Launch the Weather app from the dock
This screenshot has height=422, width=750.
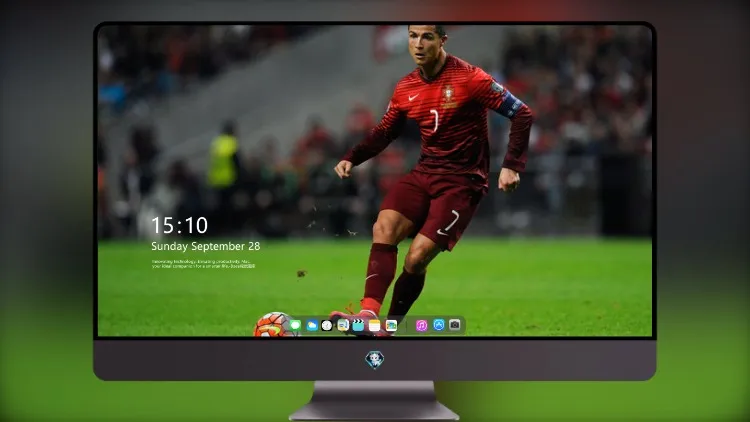pyautogui.click(x=312, y=325)
